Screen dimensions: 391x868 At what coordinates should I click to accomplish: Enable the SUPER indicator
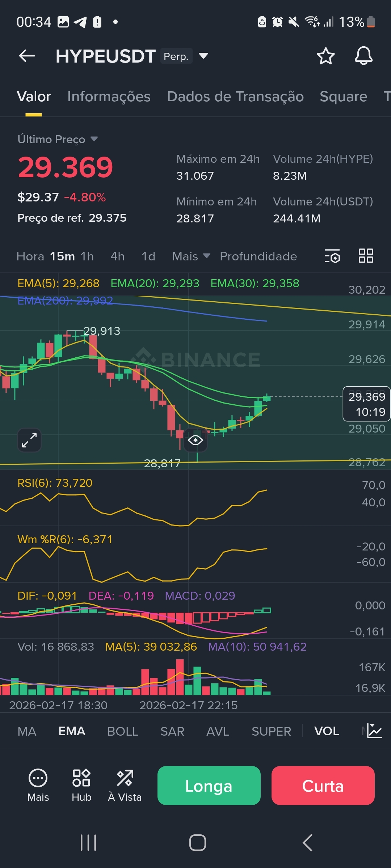point(272,731)
